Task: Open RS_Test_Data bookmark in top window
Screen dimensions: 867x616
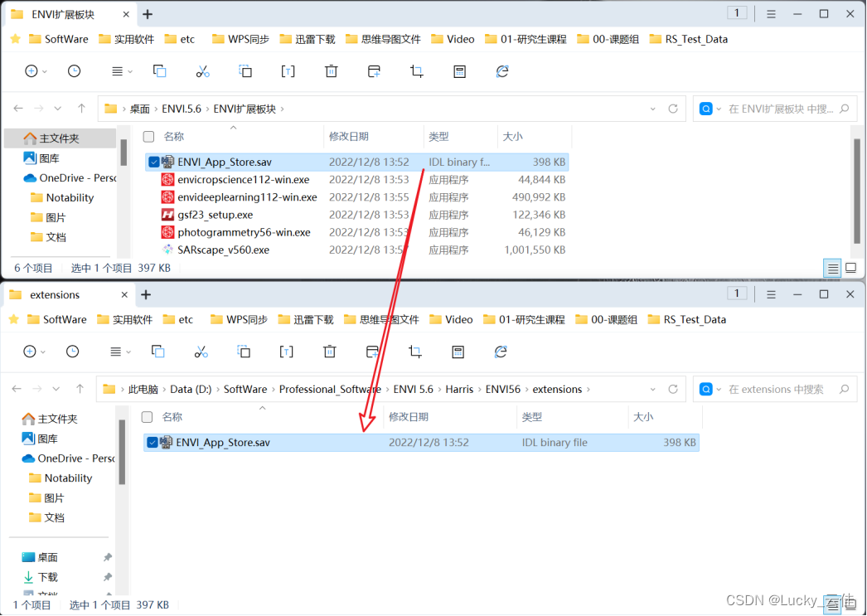Action: coord(689,39)
